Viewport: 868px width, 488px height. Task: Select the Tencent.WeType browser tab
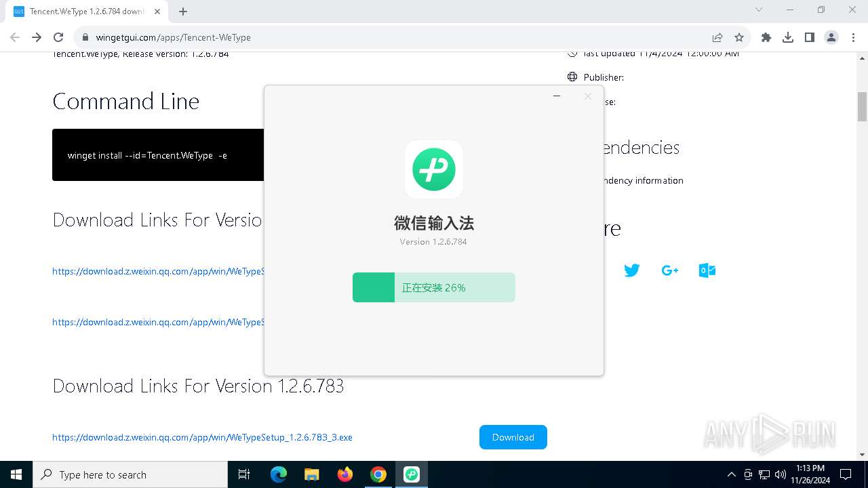[x=87, y=12]
